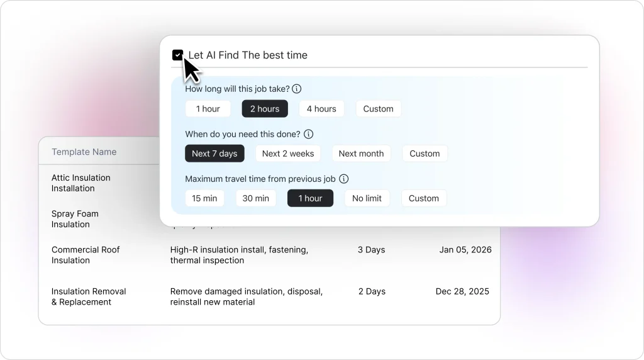This screenshot has height=360, width=644.
Task: Select 2 hours job duration
Action: 265,109
